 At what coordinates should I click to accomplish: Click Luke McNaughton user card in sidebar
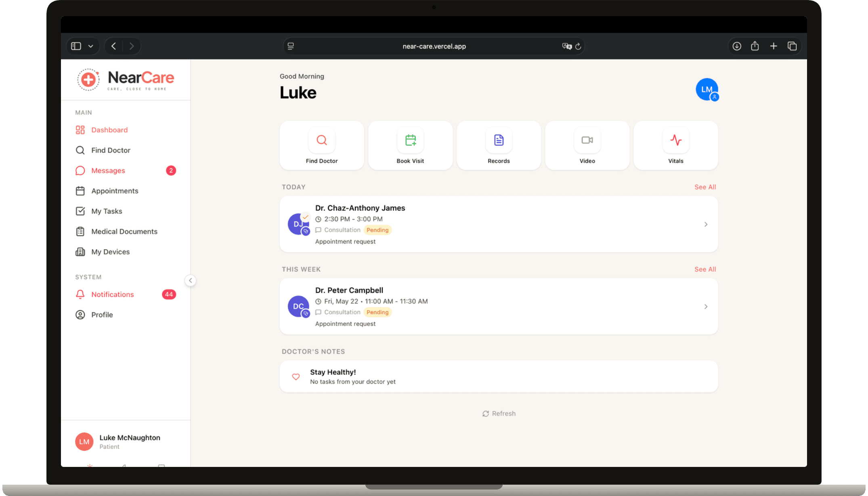pyautogui.click(x=126, y=442)
